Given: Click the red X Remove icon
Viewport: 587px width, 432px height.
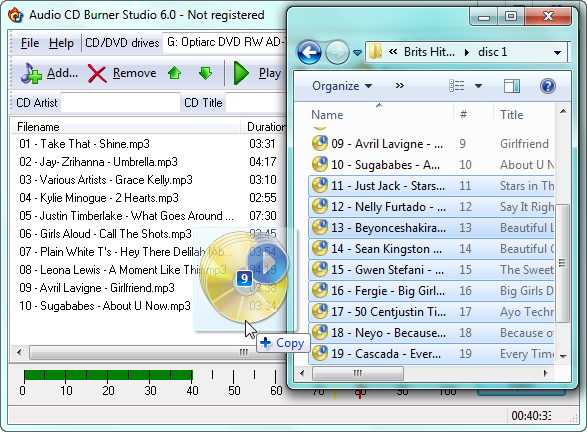Looking at the screenshot, I should (97, 73).
